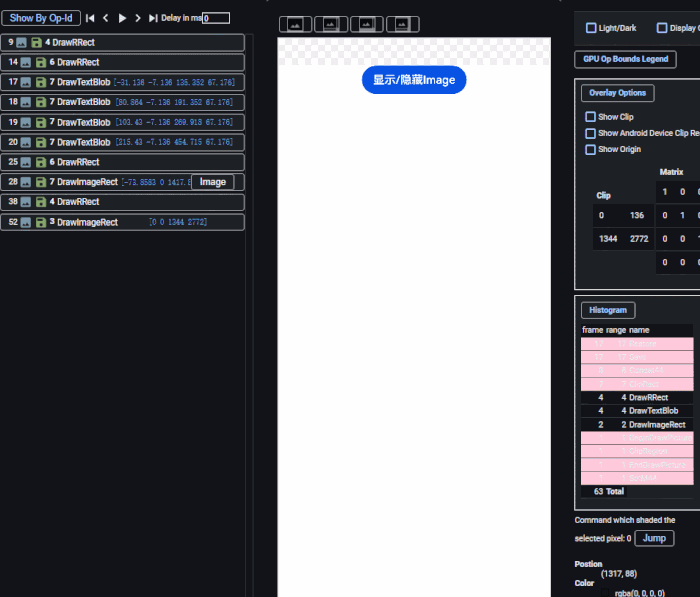Select fourth image view button above canvas
The width and height of the screenshot is (700, 597).
point(403,24)
